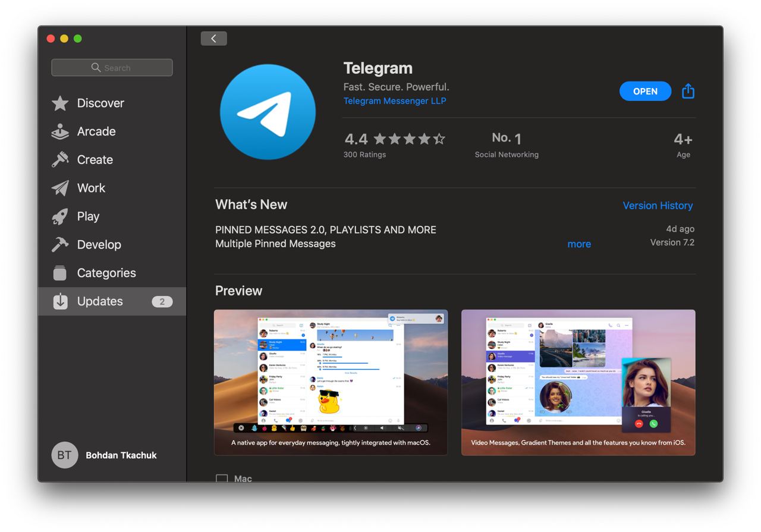Click the Updates download icon

pyautogui.click(x=60, y=301)
